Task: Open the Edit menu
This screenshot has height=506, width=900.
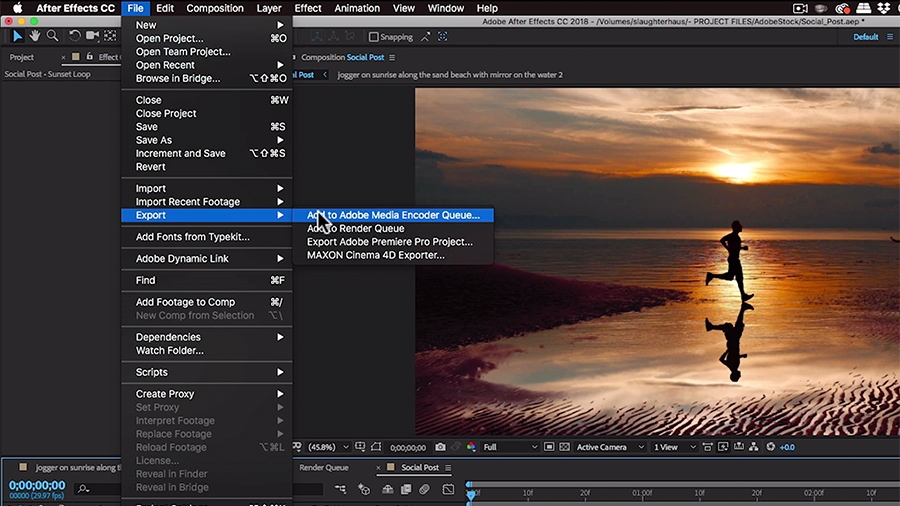Action: point(165,8)
